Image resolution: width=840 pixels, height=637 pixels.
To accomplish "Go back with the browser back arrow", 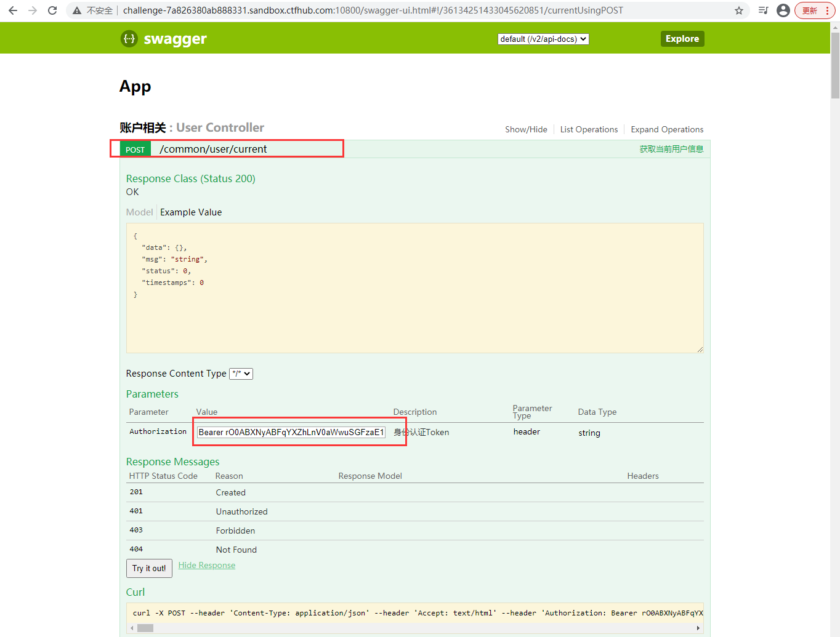I will coord(13,10).
